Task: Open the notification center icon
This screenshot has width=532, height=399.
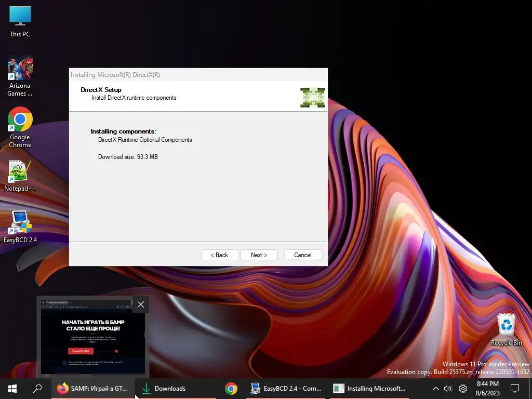Action: 515,389
